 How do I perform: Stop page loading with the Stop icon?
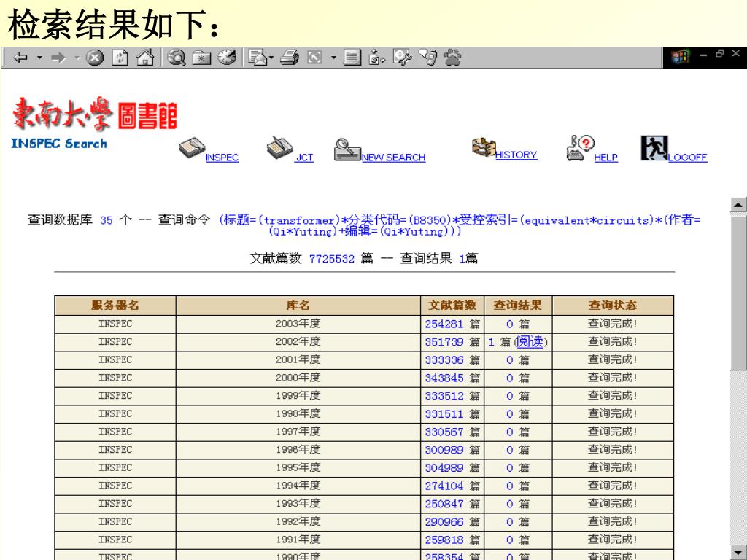pyautogui.click(x=95, y=58)
